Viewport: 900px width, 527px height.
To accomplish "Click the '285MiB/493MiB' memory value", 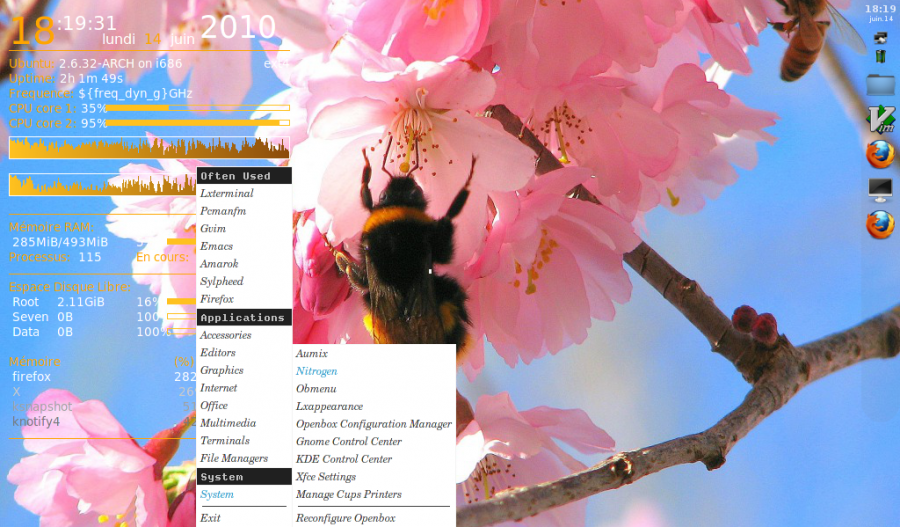I will click(x=60, y=242).
